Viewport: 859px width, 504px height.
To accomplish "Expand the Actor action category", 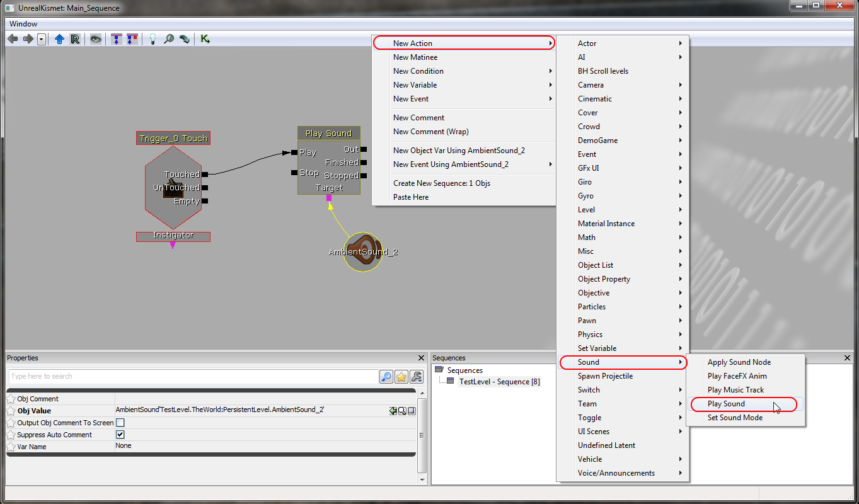I will pos(623,43).
